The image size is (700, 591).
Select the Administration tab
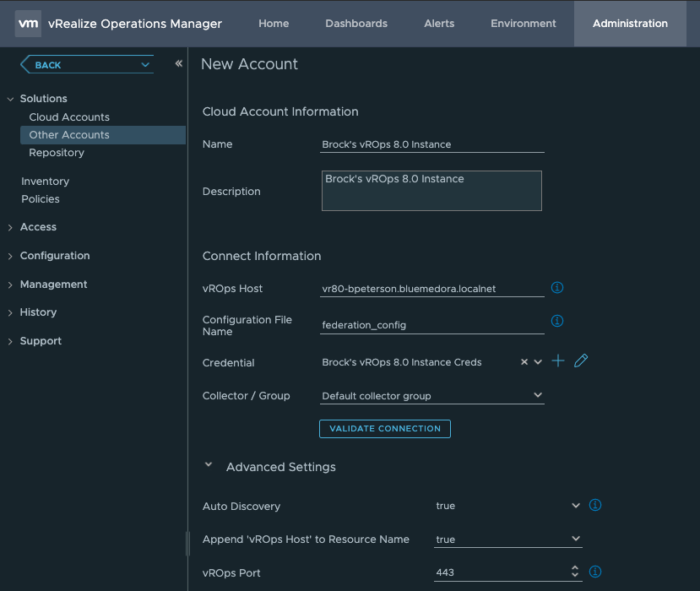tap(630, 24)
